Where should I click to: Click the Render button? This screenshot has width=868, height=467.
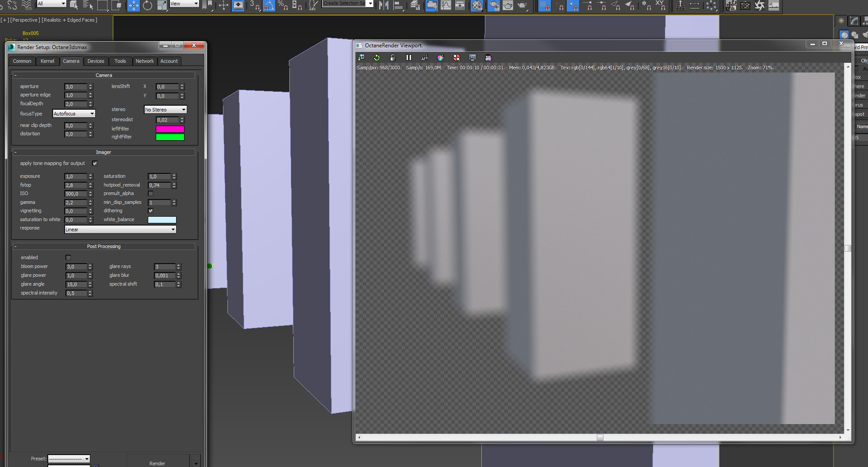click(157, 462)
